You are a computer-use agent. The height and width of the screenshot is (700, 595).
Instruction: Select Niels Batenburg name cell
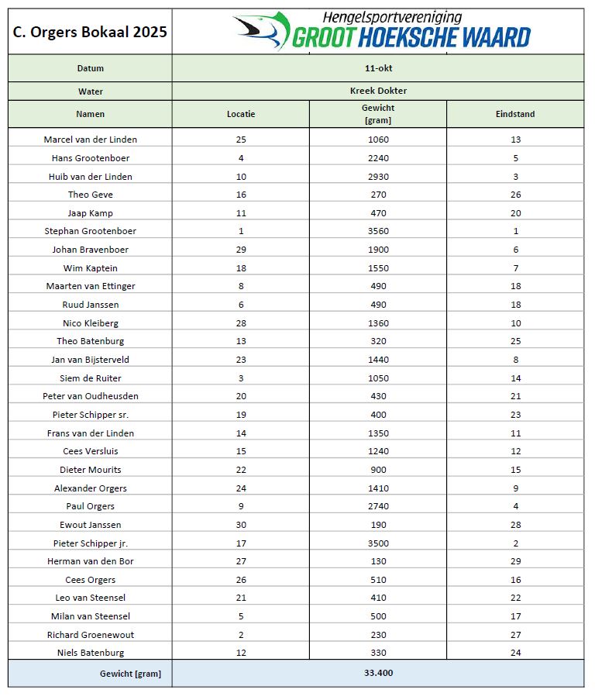(x=90, y=653)
